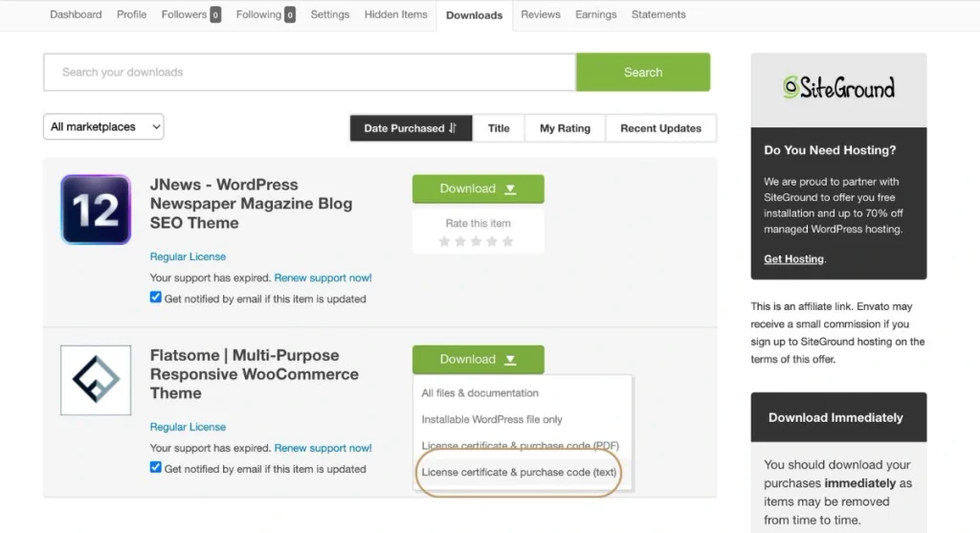Click Do You Need Hosting heading
This screenshot has height=533, width=980.
click(830, 150)
